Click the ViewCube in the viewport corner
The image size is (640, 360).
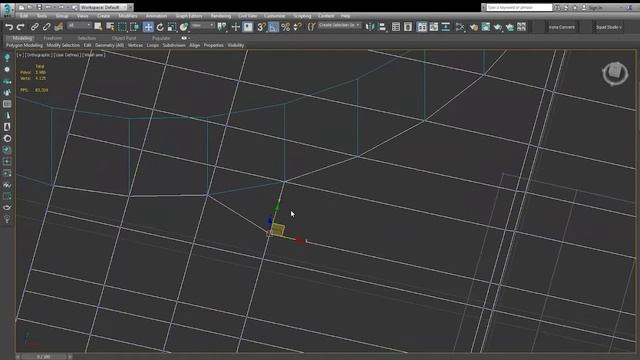coord(615,74)
